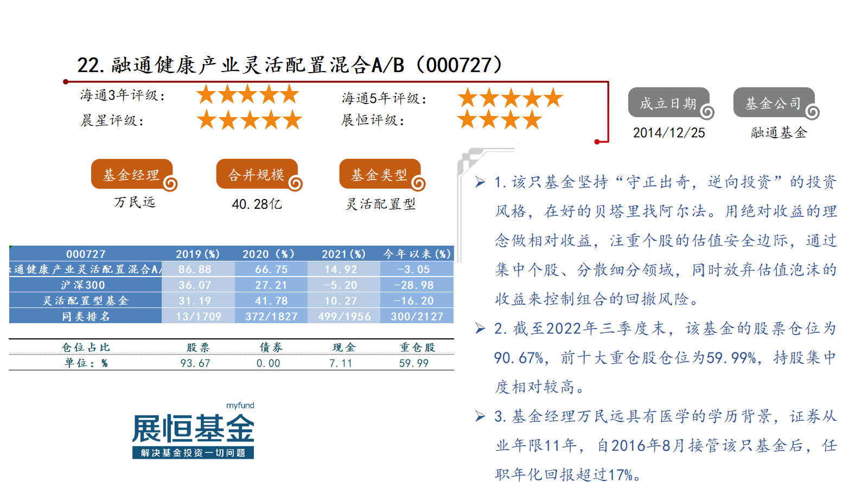Select the 股票 column header
Viewport: 868px width, 488px height.
[x=198, y=348]
